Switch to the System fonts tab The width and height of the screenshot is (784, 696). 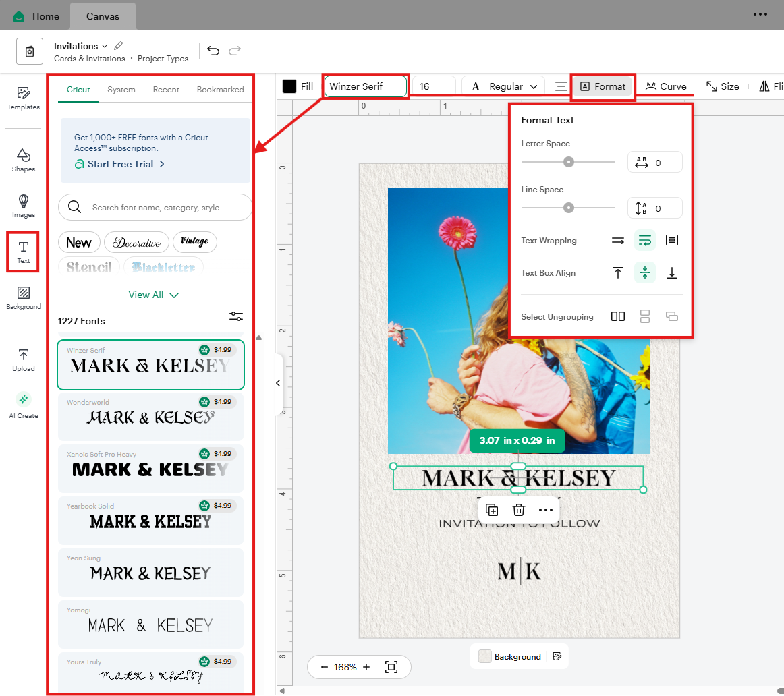point(121,90)
